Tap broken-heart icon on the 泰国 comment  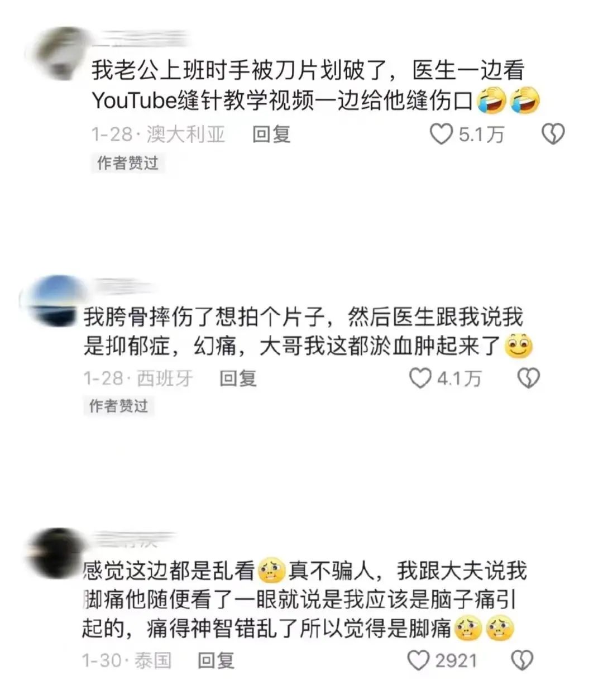click(522, 660)
